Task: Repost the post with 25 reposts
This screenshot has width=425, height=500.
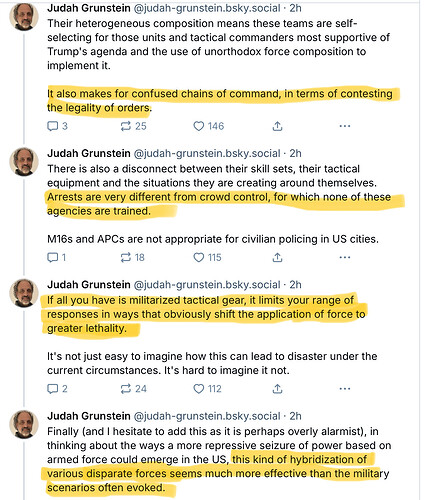Action: click(x=133, y=126)
